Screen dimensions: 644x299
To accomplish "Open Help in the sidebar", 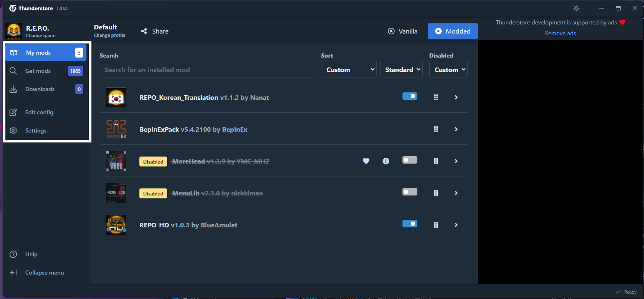I will [x=46, y=254].
